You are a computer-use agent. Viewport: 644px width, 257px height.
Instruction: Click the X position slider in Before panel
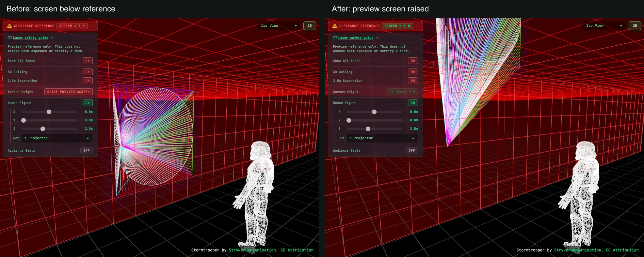click(49, 112)
